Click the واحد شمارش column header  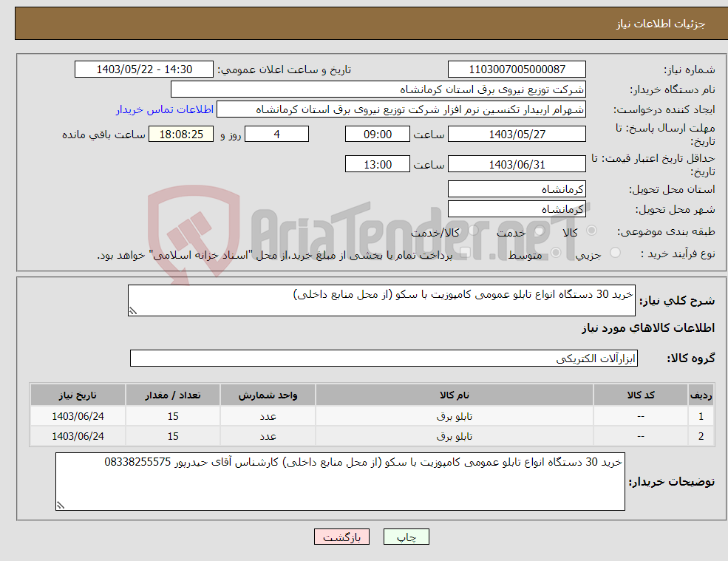click(268, 395)
